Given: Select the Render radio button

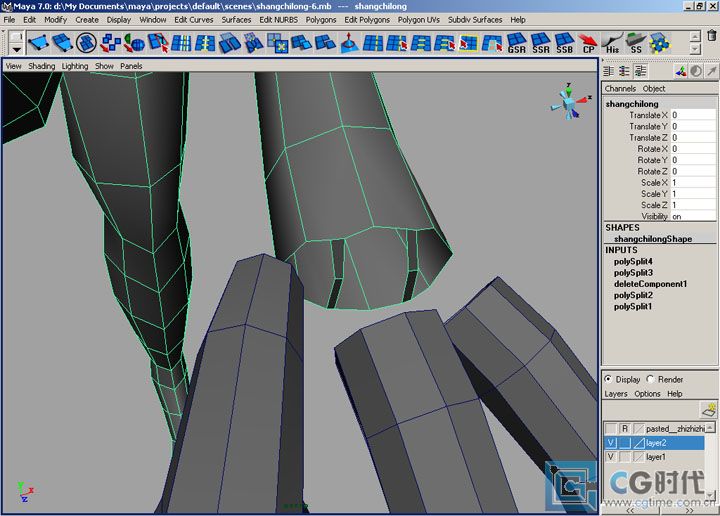Looking at the screenshot, I should pos(650,379).
